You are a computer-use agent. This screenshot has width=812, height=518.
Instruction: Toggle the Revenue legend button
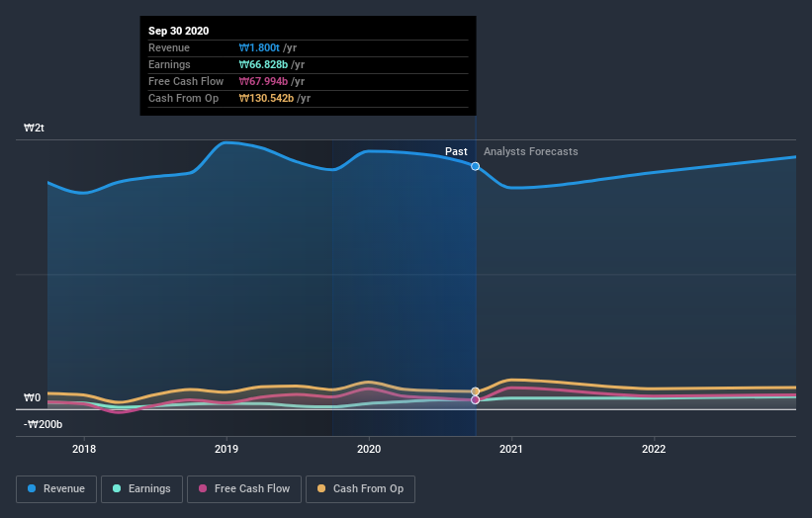[x=56, y=489]
